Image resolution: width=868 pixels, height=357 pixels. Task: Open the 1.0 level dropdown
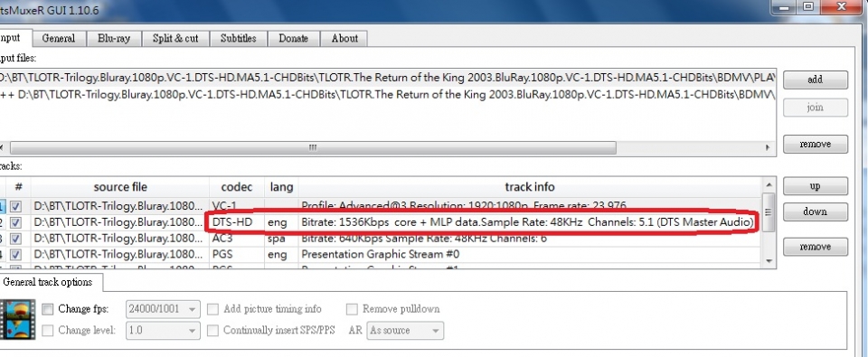(163, 331)
